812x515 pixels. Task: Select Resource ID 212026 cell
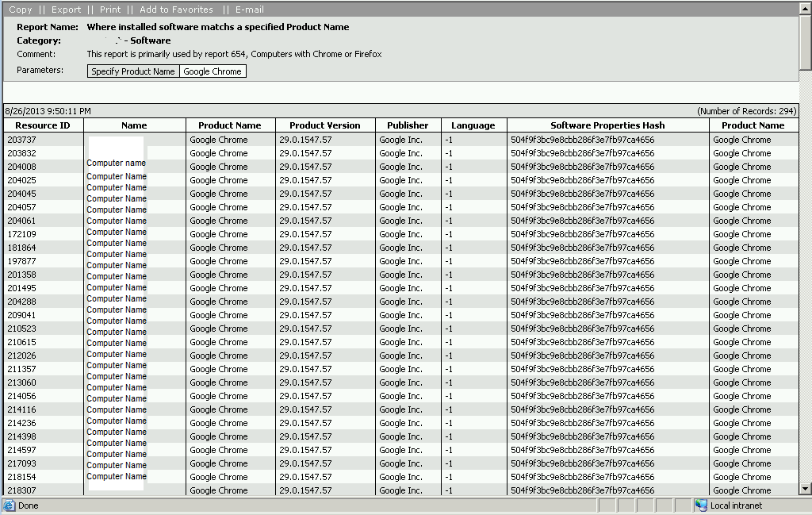pyautogui.click(x=44, y=356)
